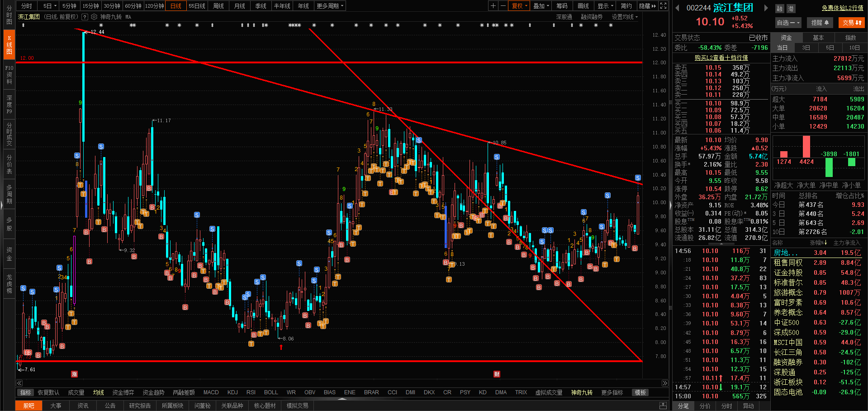868x411 pixels.
Task: Click the 免费体验L2行情 link
Action: tap(842, 8)
